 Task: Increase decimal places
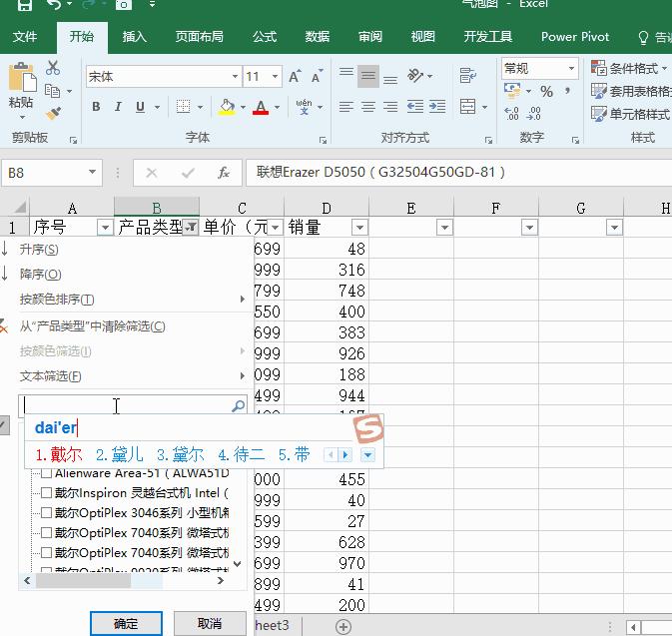click(x=511, y=114)
